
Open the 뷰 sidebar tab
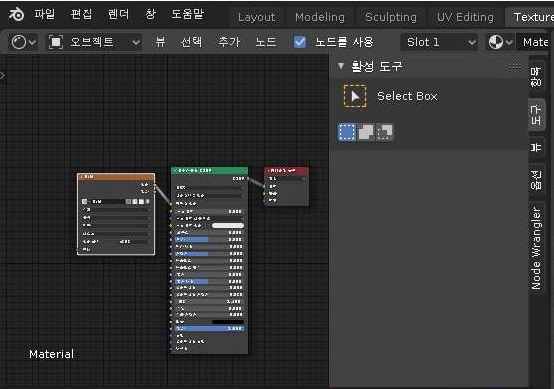click(x=536, y=147)
